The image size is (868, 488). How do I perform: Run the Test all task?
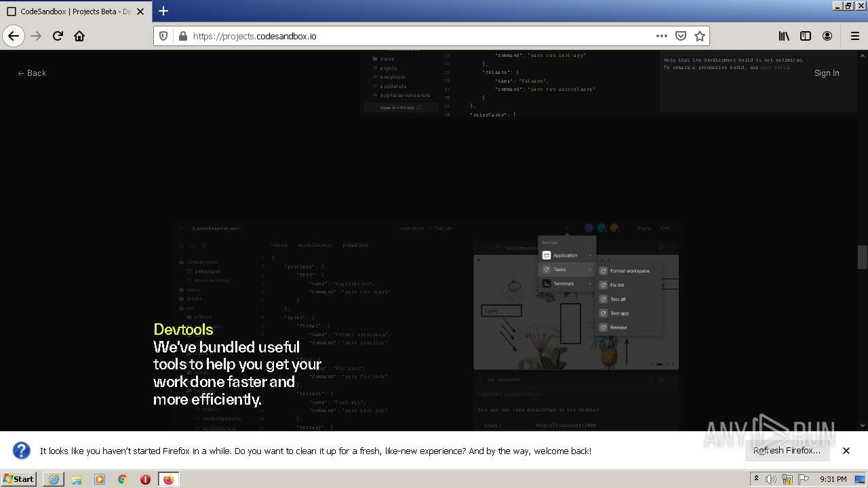point(629,300)
